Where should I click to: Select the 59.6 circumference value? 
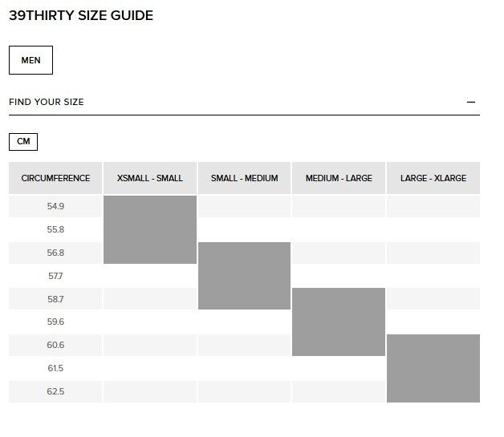click(x=55, y=322)
